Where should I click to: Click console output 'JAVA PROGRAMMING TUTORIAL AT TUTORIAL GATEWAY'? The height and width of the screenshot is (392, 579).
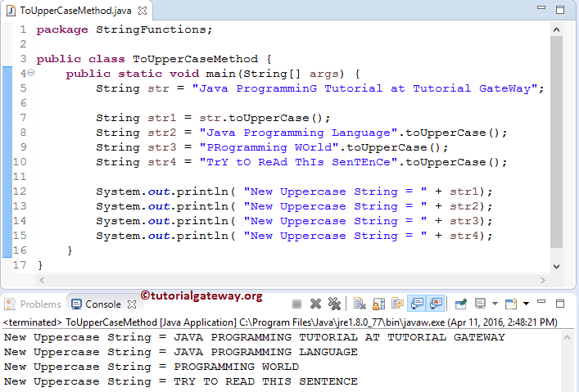(339, 337)
